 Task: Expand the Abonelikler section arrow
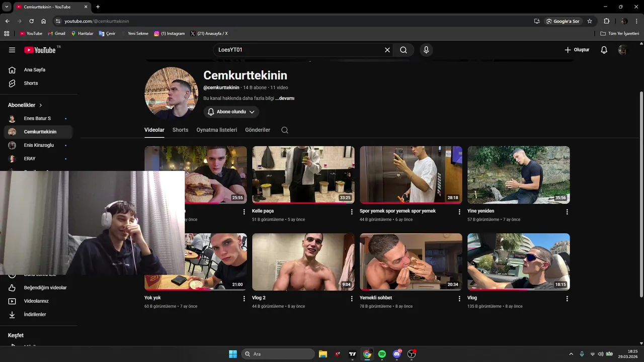41,105
